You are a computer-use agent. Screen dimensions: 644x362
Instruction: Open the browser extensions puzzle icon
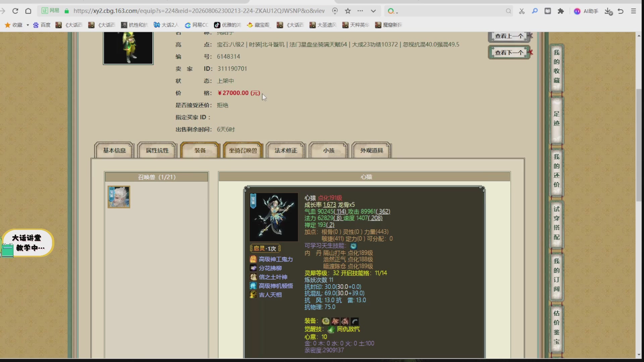click(561, 11)
